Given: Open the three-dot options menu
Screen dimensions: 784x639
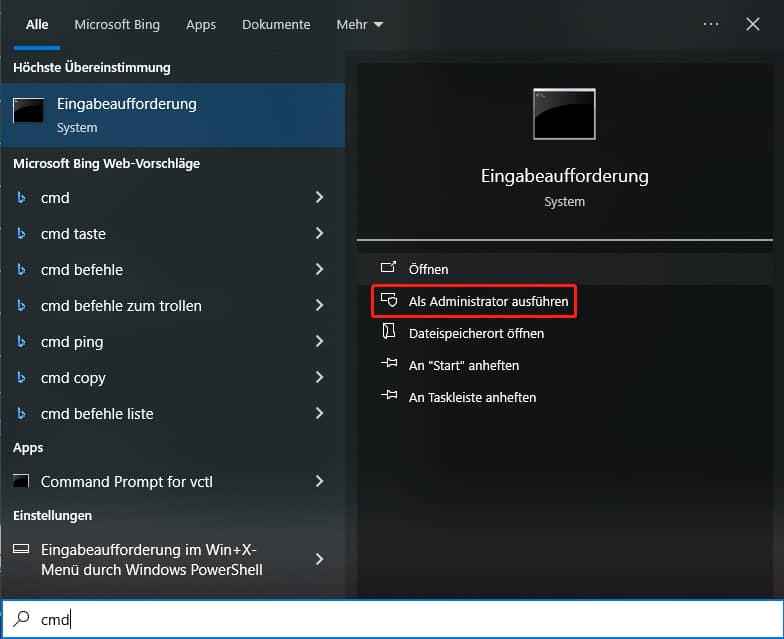Looking at the screenshot, I should 710,24.
